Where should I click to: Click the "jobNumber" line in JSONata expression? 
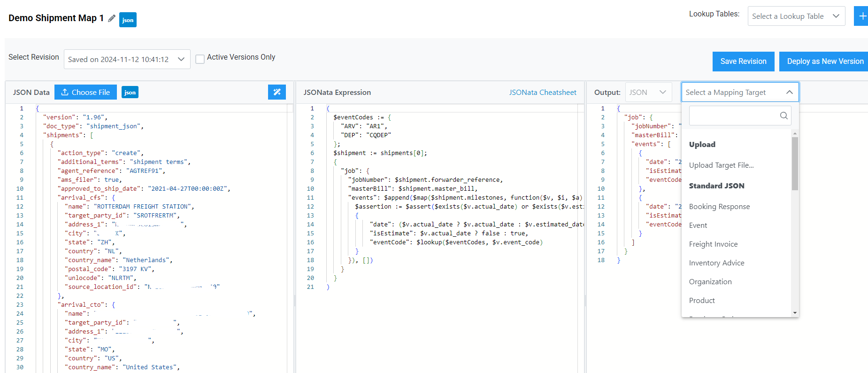425,180
